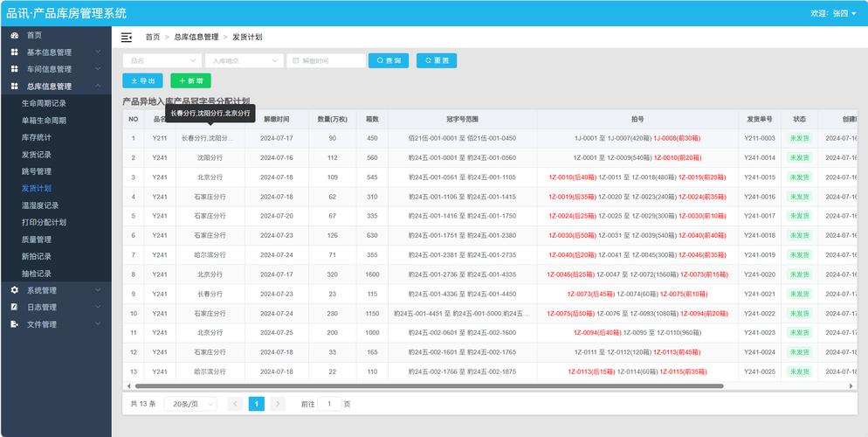Viewport: 868px width, 437px height.
Task: Click the edit icon beside 日志管理
Action: tap(14, 307)
